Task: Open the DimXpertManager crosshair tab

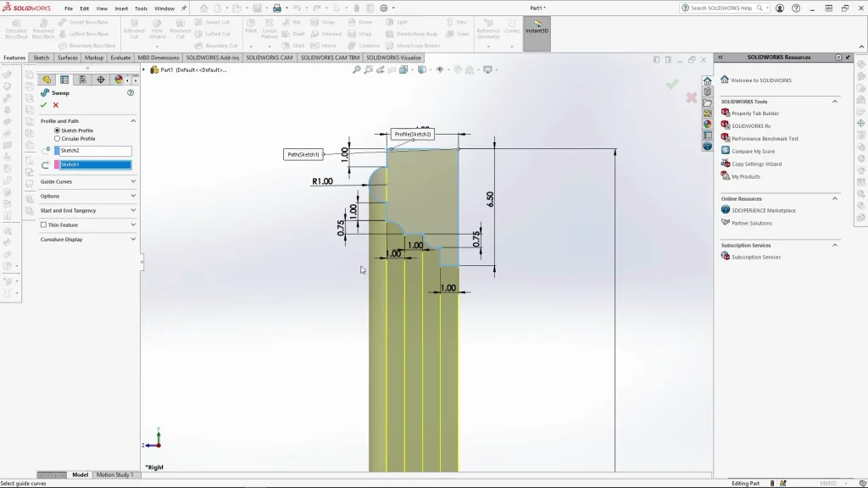Action: coord(101,80)
